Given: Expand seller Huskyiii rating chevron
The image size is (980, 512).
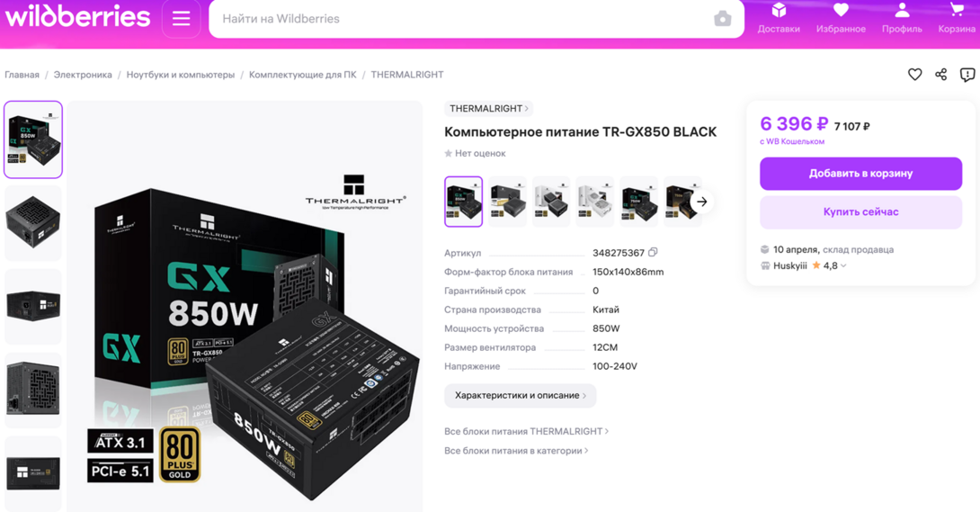Looking at the screenshot, I should tap(843, 265).
